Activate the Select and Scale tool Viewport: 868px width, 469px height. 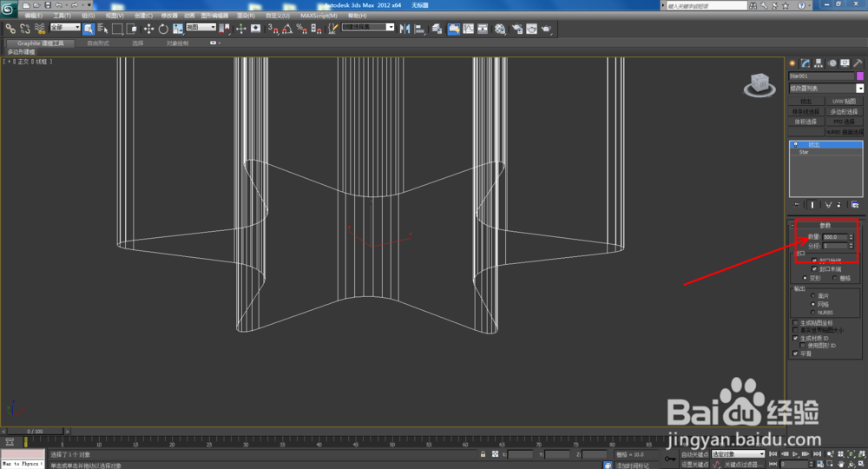pyautogui.click(x=178, y=29)
